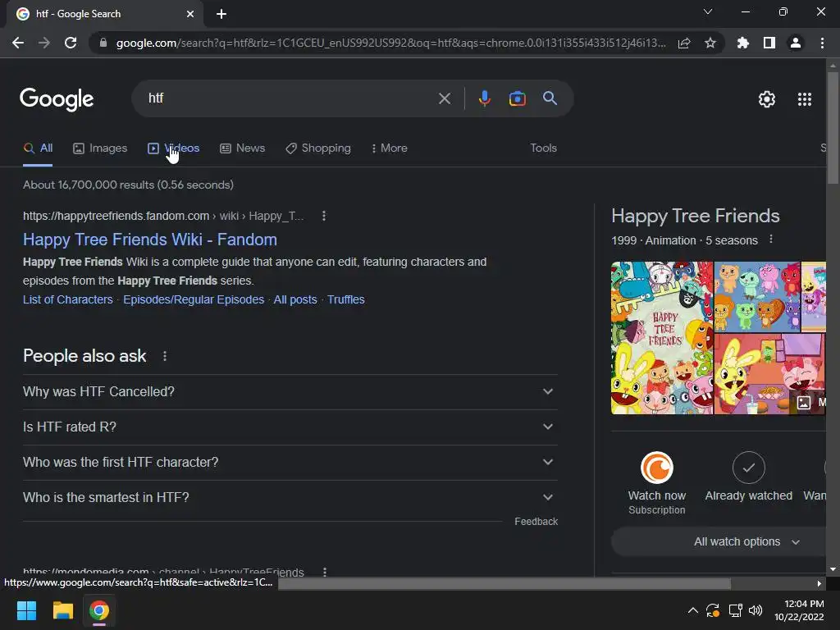
Task: Click the Crunchyroll Watch now icon
Action: pos(657,468)
